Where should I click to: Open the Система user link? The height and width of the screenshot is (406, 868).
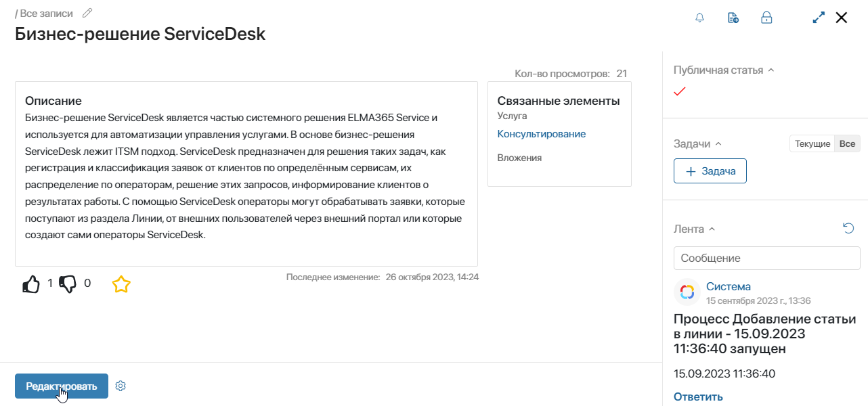(729, 286)
